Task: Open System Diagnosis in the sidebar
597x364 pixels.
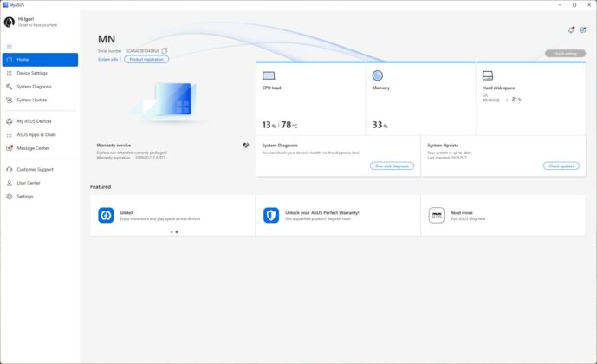Action: (40, 87)
